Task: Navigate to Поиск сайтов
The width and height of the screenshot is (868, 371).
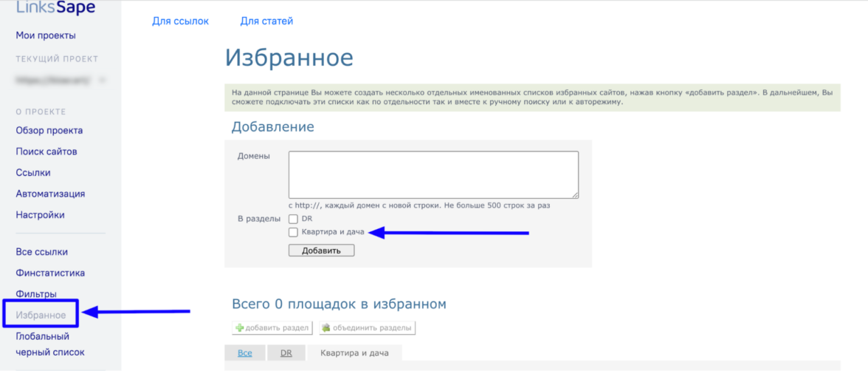Action: click(x=46, y=152)
